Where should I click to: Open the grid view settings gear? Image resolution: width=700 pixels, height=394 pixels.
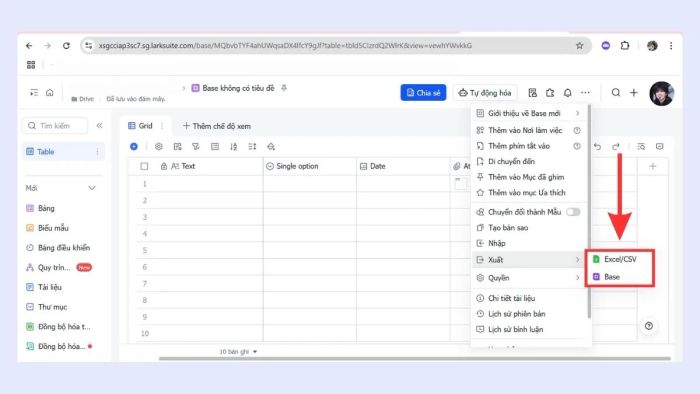158,146
